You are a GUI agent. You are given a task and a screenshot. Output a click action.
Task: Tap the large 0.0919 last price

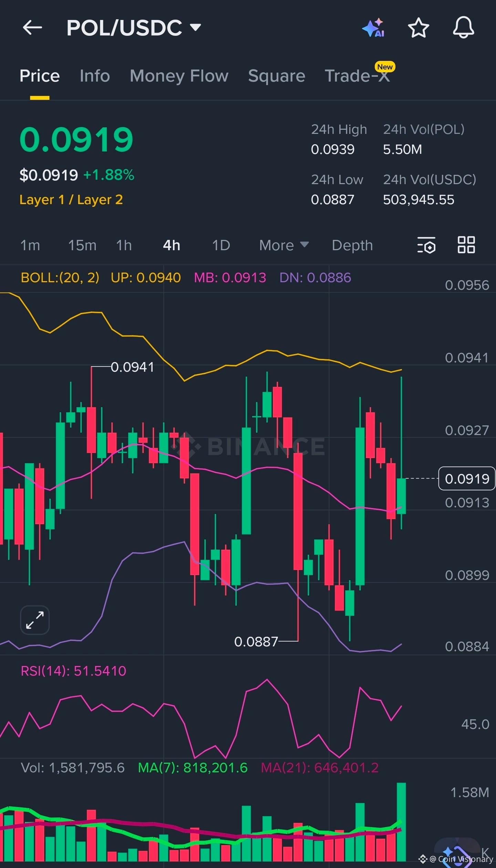coord(76,139)
